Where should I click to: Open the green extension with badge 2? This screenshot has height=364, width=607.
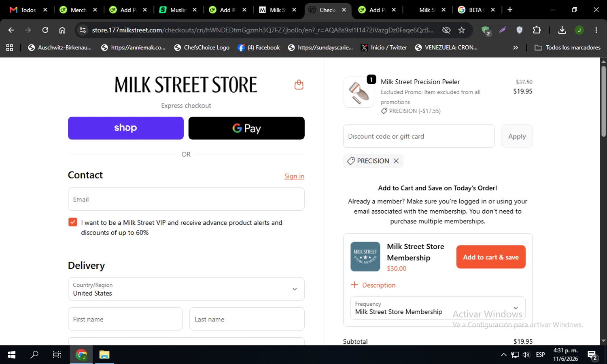pos(486,30)
